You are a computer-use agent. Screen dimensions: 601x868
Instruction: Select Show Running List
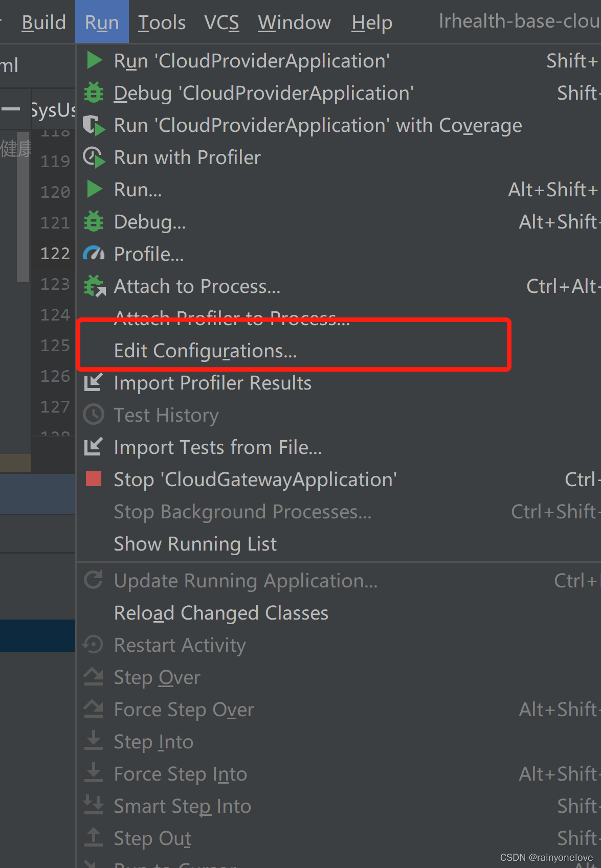[x=195, y=544]
